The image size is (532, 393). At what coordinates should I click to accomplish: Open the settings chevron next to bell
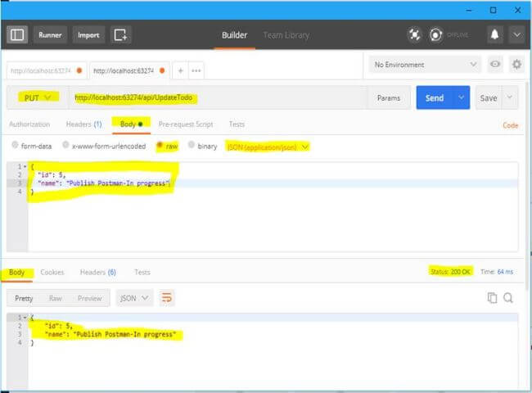516,34
